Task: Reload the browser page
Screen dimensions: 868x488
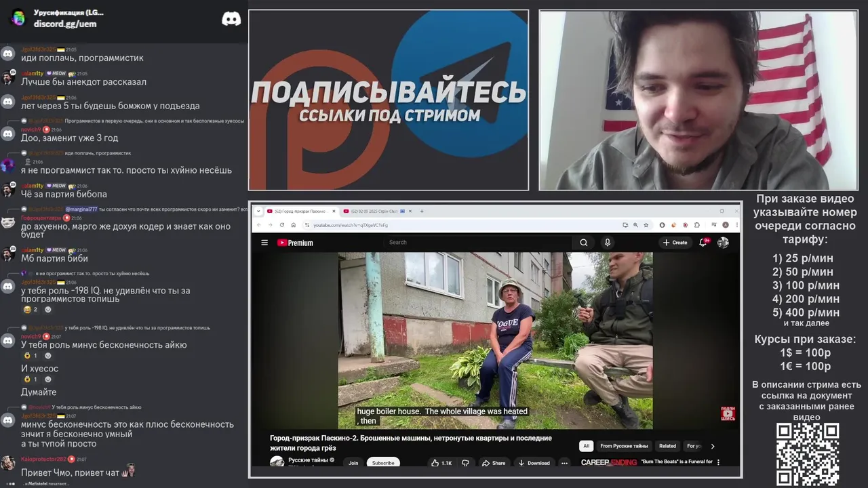Action: (282, 225)
